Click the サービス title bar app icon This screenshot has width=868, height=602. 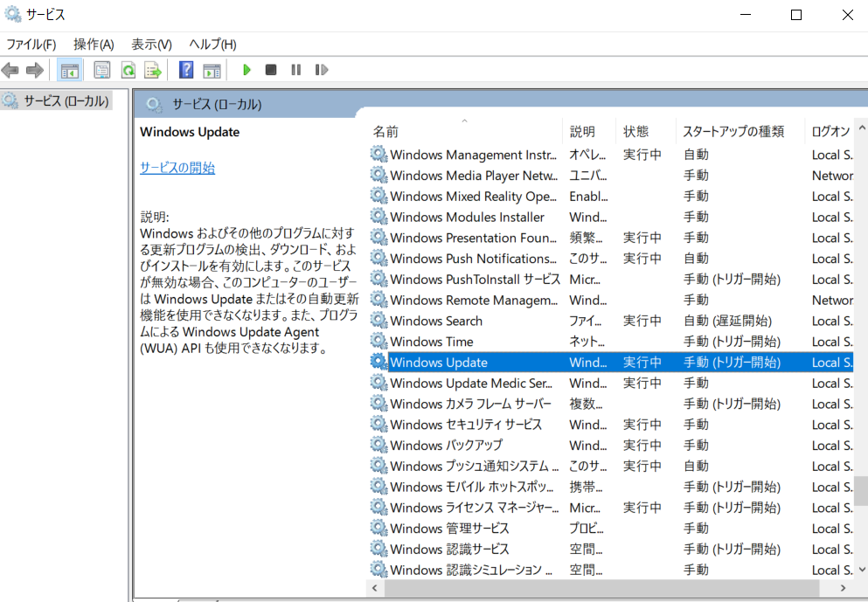pyautogui.click(x=12, y=14)
